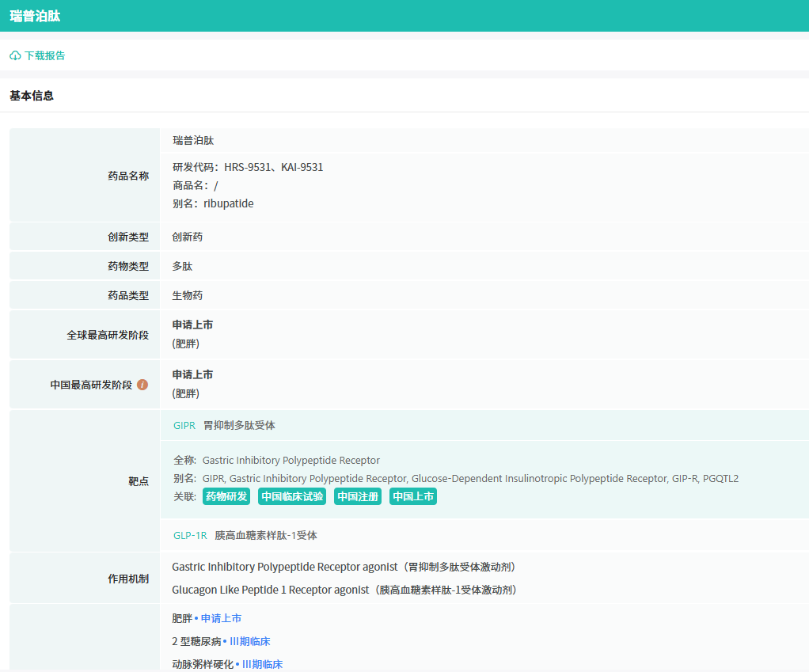
Task: Open the III期临床 link after 动脉粥样硬化
Action: pyautogui.click(x=263, y=664)
